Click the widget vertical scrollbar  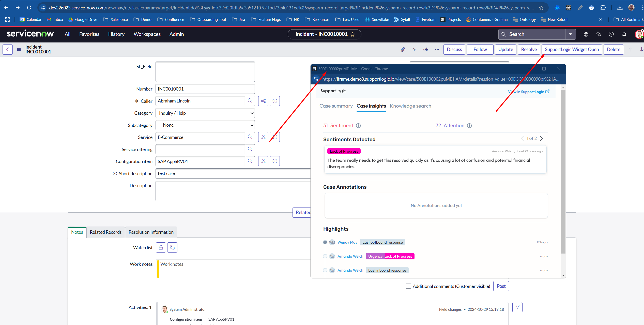pyautogui.click(x=563, y=172)
